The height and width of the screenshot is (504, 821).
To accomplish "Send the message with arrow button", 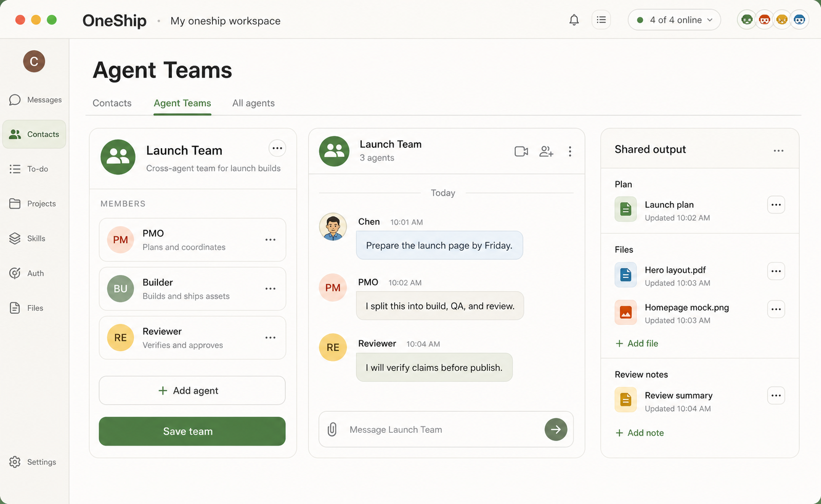I will pos(556,430).
